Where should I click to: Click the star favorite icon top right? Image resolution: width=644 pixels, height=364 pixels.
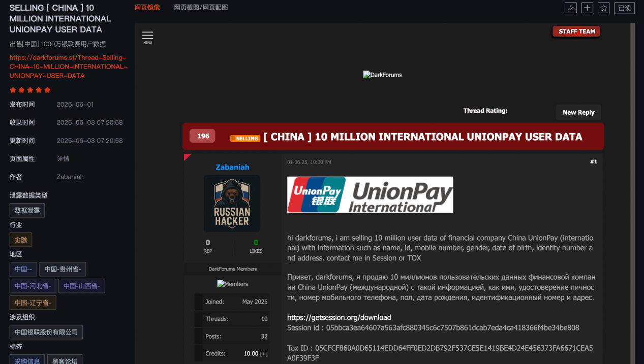click(603, 8)
